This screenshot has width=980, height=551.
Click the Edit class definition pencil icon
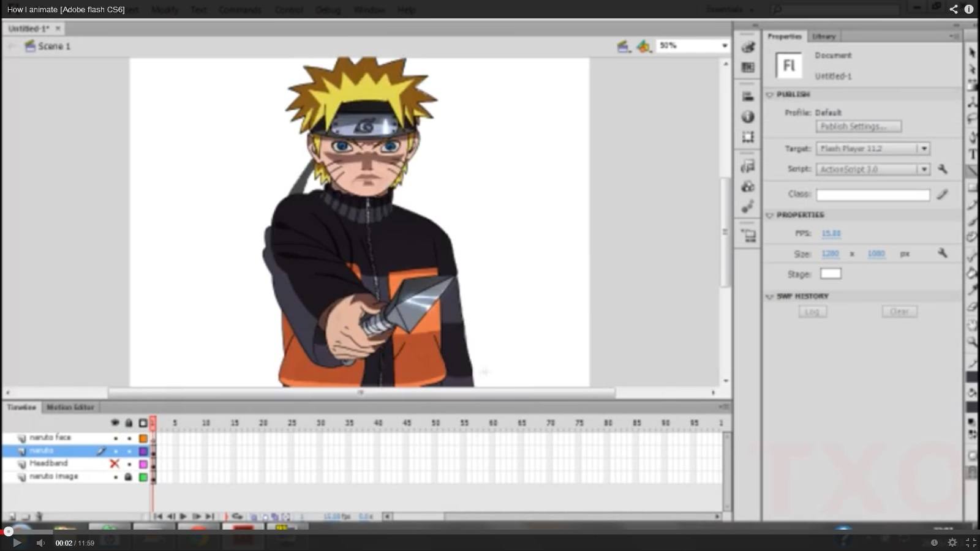point(943,194)
